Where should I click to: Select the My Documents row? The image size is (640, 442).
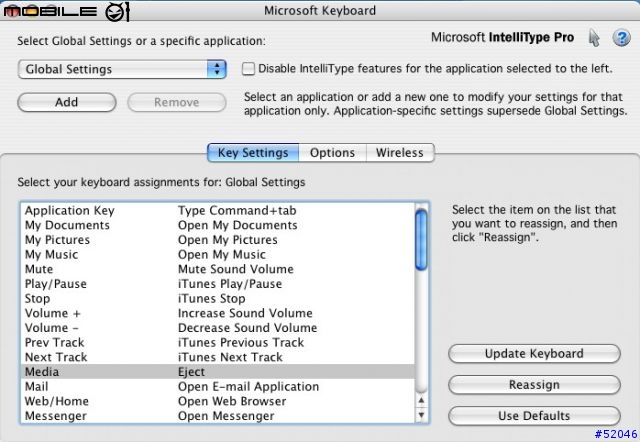(x=218, y=225)
